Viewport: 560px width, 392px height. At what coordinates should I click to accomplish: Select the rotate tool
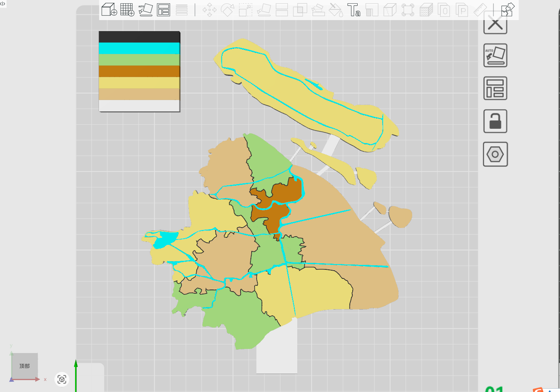pyautogui.click(x=227, y=10)
